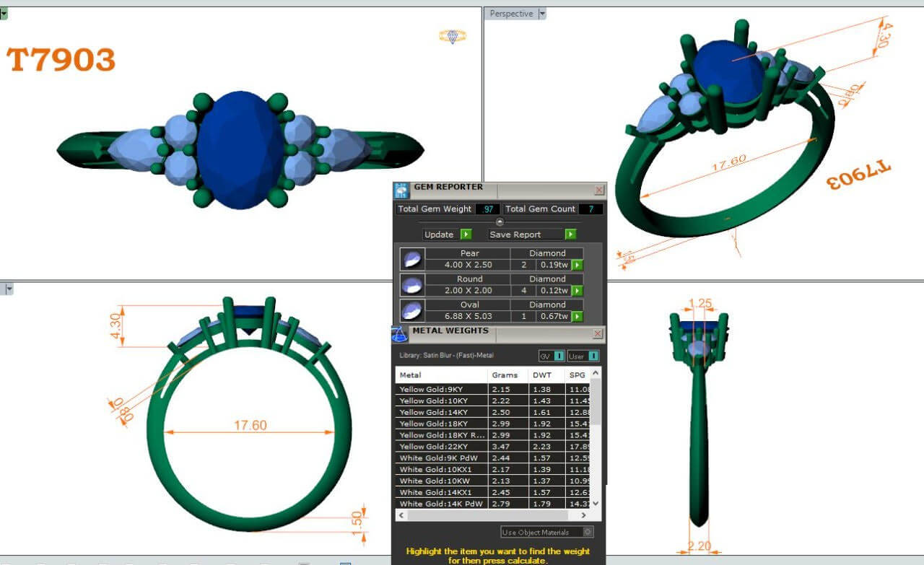Click the Metal Weights scale icon
This screenshot has width=924, height=565.
pyautogui.click(x=399, y=334)
